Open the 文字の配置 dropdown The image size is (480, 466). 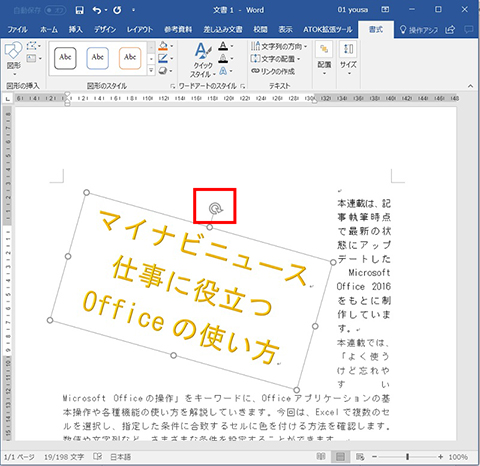pos(275,59)
